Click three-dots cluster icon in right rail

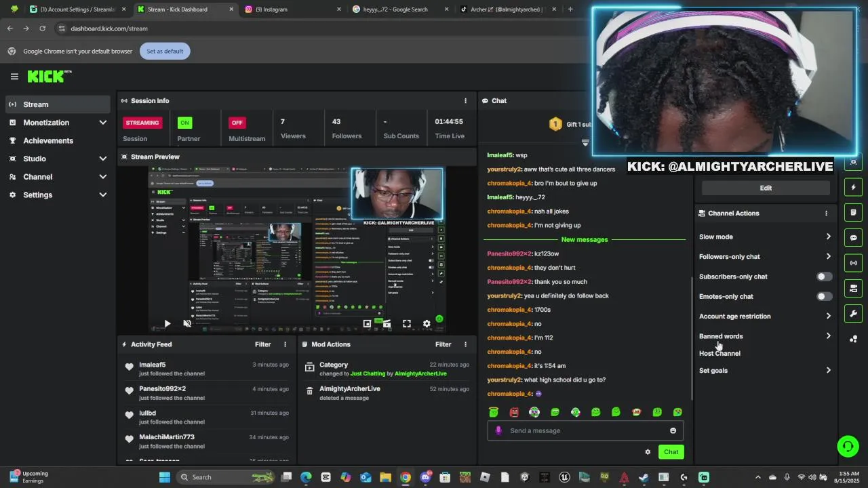pyautogui.click(x=853, y=339)
